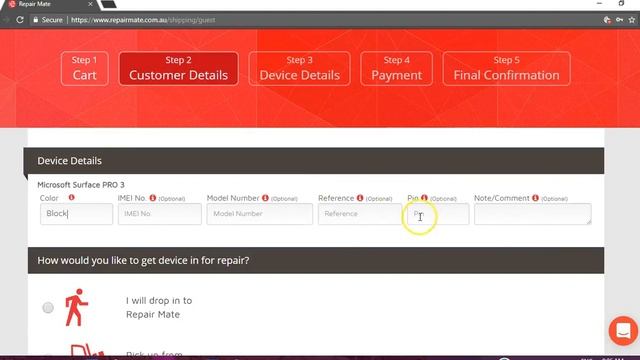Screen dimensions: 640x360
Task: Click the Microsoft Surface PRO 3 text
Action: point(81,185)
